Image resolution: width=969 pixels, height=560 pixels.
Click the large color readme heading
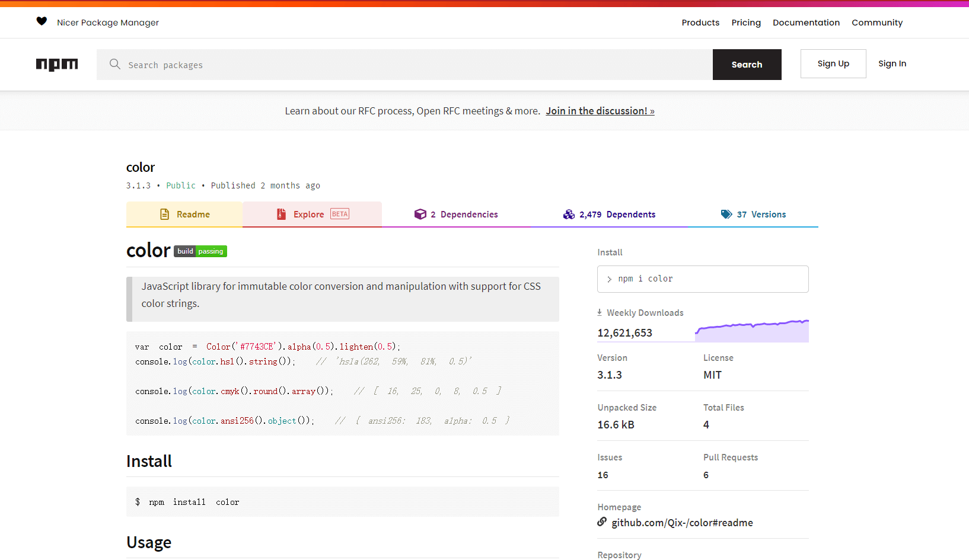click(x=148, y=251)
